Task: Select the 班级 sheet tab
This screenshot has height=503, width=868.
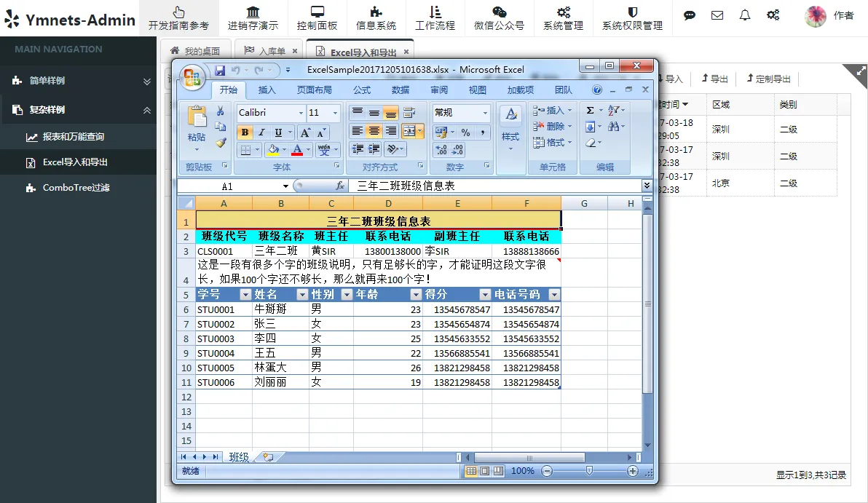Action: pyautogui.click(x=239, y=457)
